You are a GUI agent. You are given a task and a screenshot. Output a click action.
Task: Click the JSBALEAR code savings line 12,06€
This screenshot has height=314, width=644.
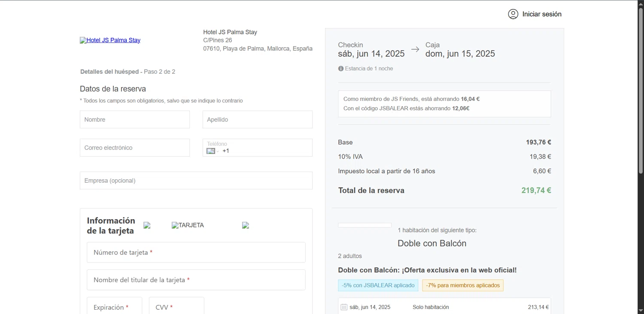pyautogui.click(x=406, y=109)
